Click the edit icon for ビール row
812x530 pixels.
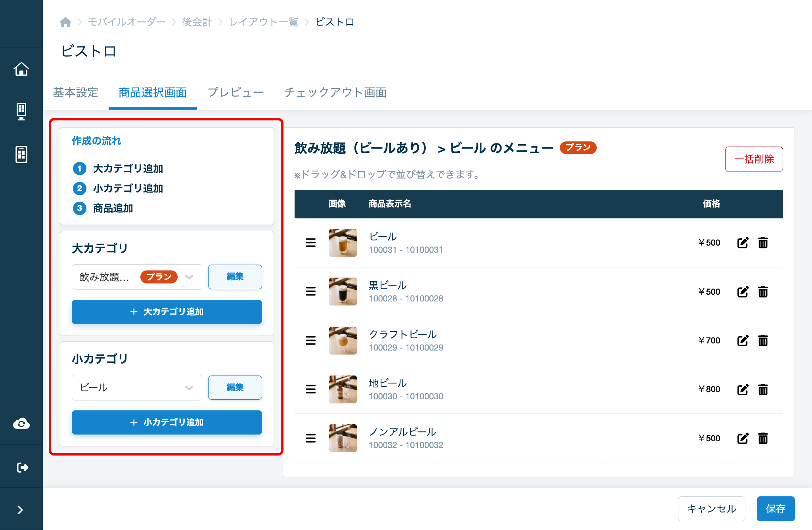tap(743, 243)
